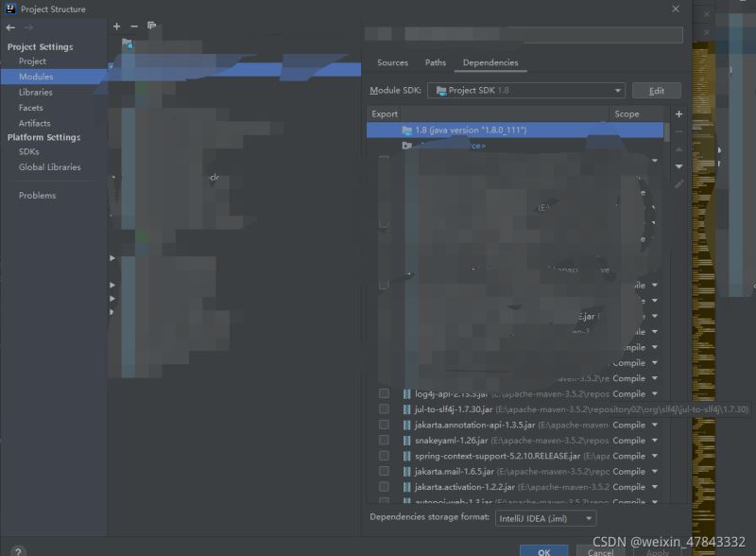
Task: Open Libraries settings
Action: tap(36, 92)
